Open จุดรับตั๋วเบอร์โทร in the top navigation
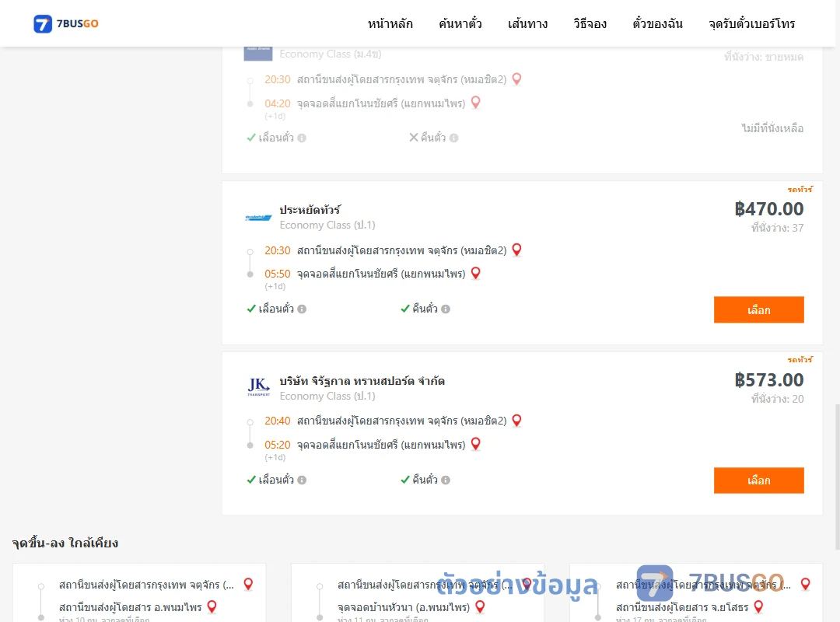The image size is (840, 622). (751, 23)
